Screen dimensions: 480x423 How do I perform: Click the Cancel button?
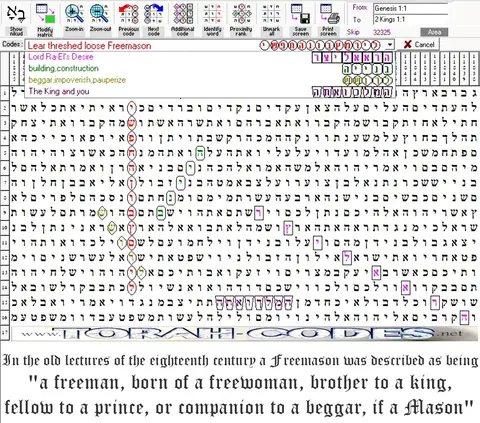tap(418, 44)
